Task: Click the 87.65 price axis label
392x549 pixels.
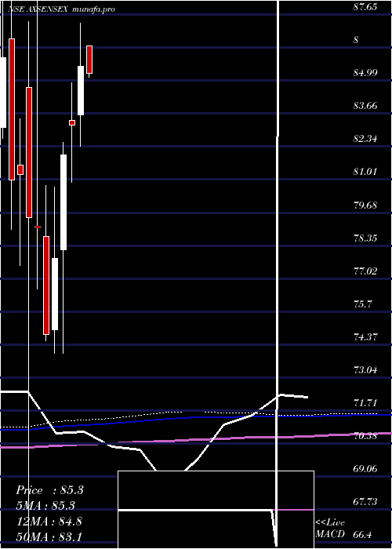Action: pyautogui.click(x=365, y=6)
